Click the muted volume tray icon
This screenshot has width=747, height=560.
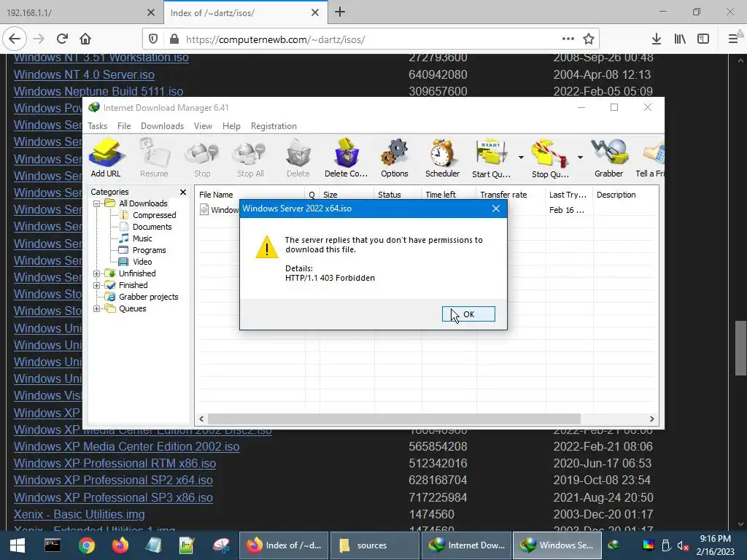tap(683, 545)
